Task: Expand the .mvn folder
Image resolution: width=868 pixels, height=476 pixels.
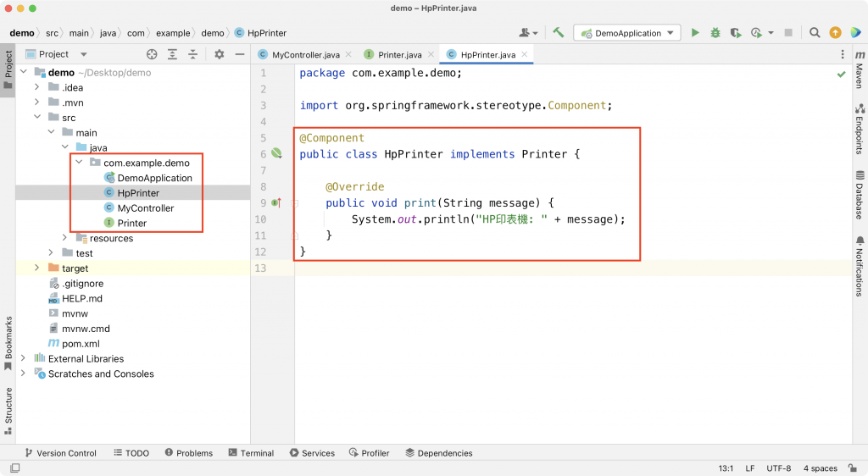Action: click(37, 102)
